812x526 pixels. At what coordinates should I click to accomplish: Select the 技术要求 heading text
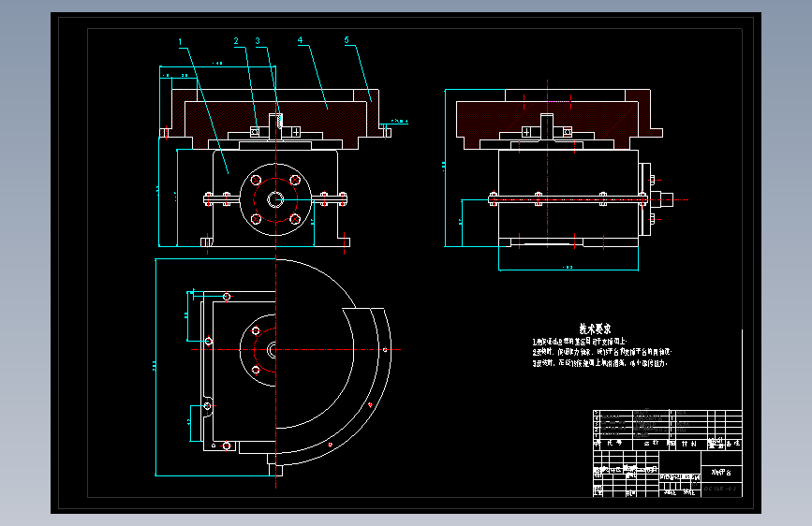(x=595, y=329)
